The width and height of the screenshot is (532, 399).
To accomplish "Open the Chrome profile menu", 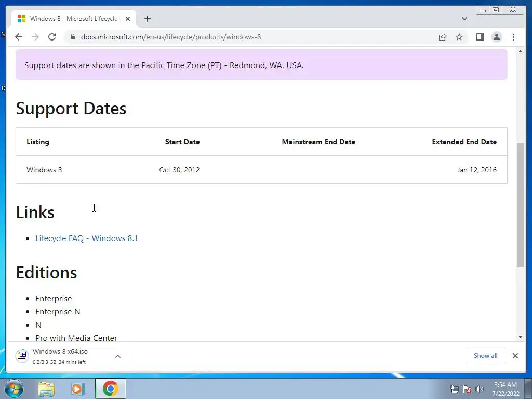I will tap(497, 37).
